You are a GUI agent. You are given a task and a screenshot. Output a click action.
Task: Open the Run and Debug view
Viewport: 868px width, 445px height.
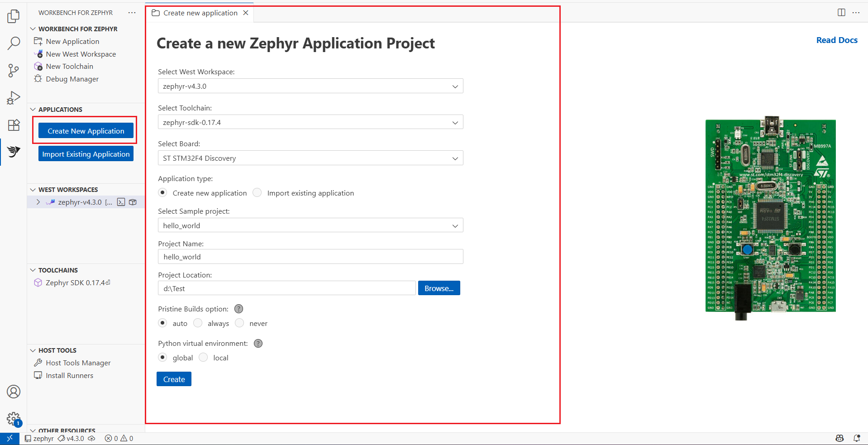pyautogui.click(x=13, y=97)
